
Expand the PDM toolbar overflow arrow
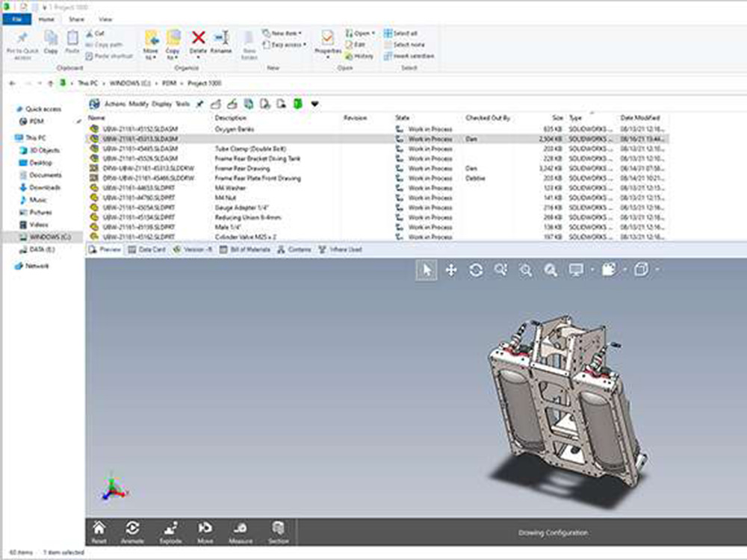pos(314,105)
